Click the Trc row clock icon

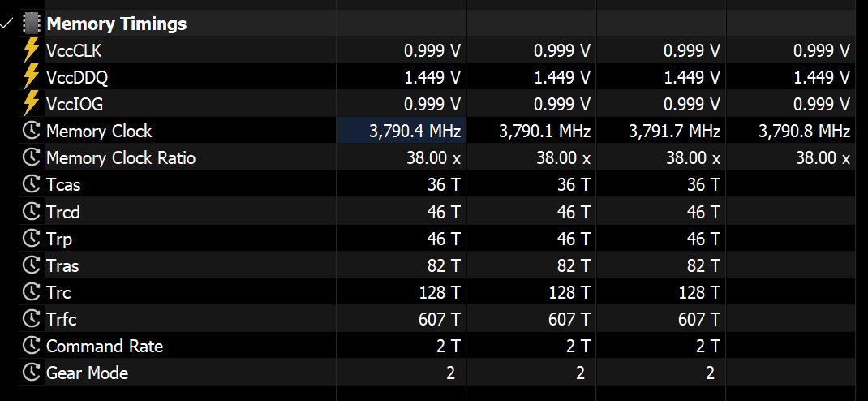pyautogui.click(x=31, y=292)
